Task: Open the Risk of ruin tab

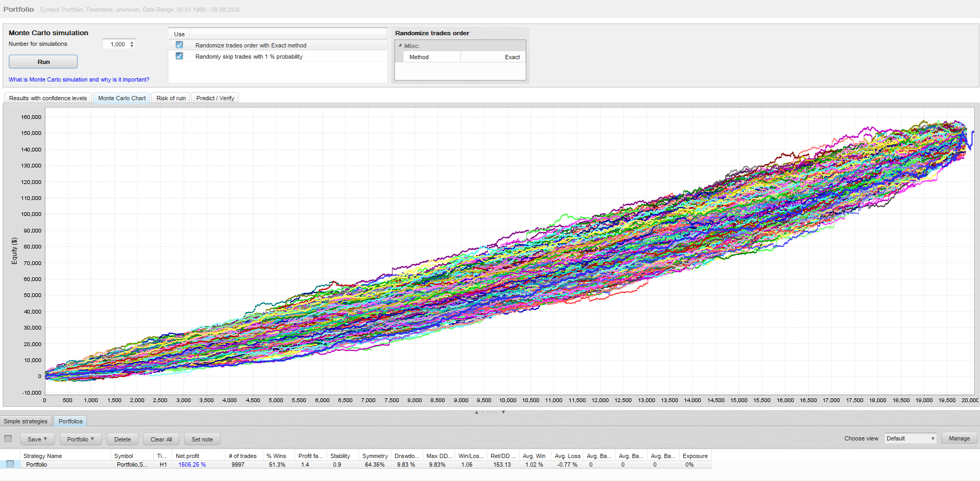Action: click(x=171, y=98)
